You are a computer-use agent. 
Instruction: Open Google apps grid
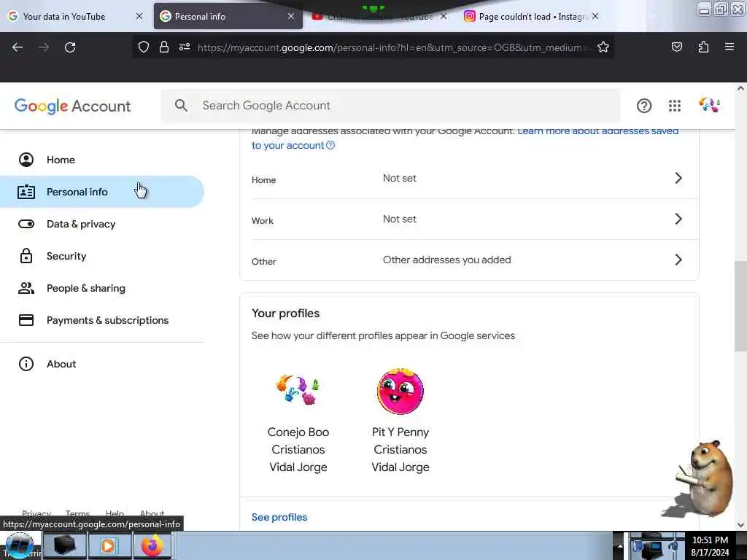point(675,106)
